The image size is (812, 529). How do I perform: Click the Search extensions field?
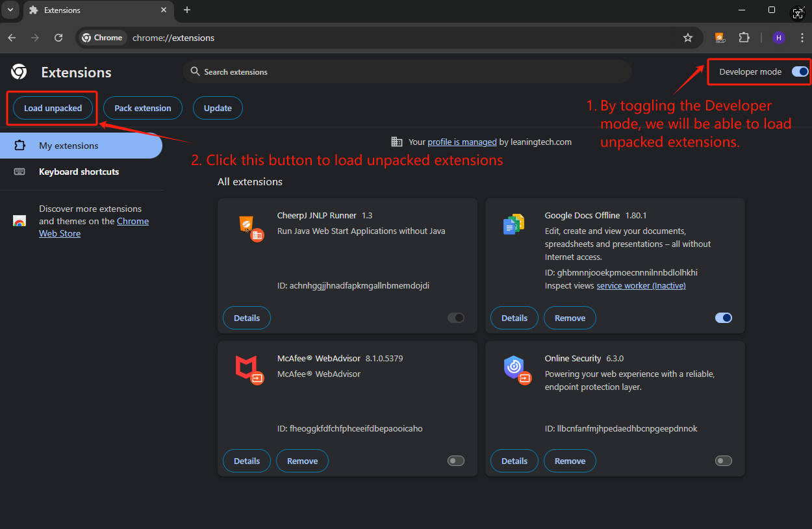point(407,71)
